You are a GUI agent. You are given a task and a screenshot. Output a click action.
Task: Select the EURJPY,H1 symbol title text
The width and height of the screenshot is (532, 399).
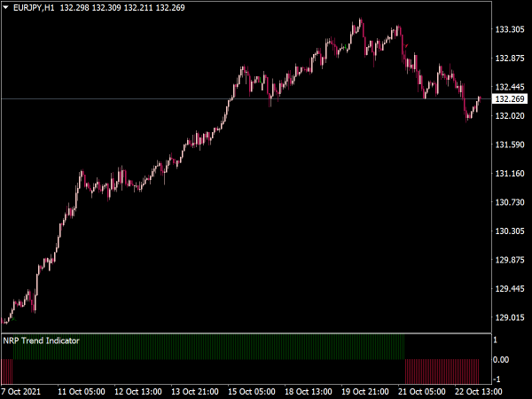tap(34, 7)
